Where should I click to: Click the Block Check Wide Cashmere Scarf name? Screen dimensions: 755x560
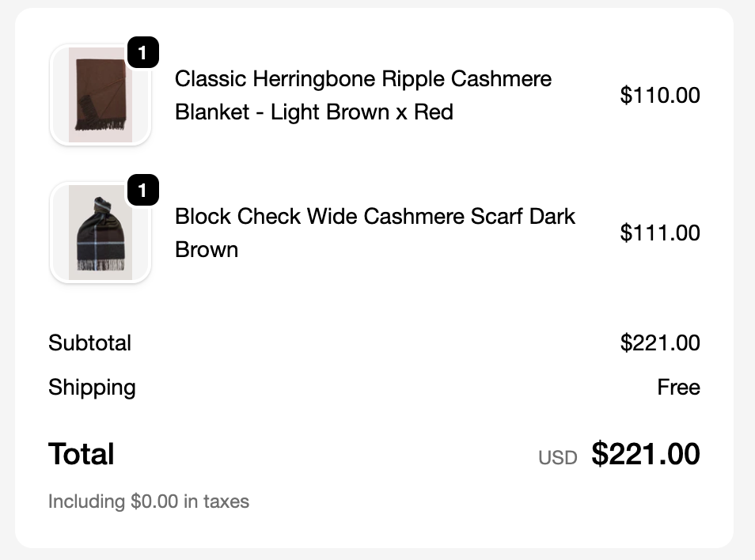374,217
